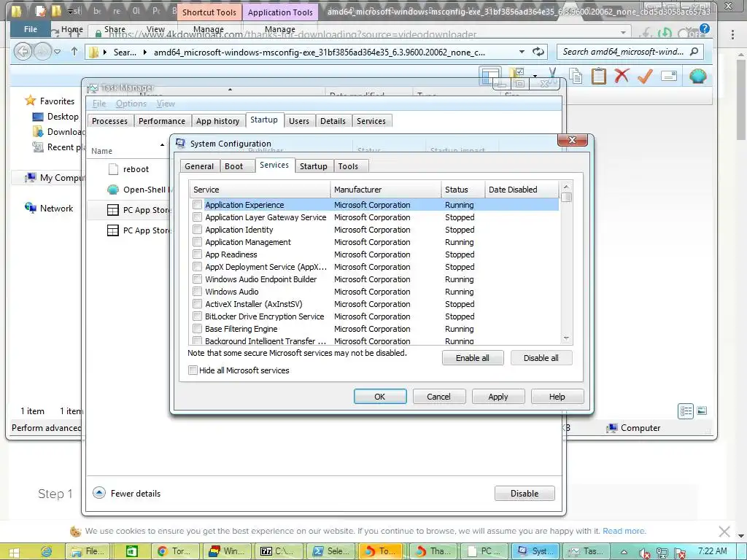The width and height of the screenshot is (747, 560).
Task: Switch to details view icon in Explorer status bar
Action: click(x=686, y=411)
